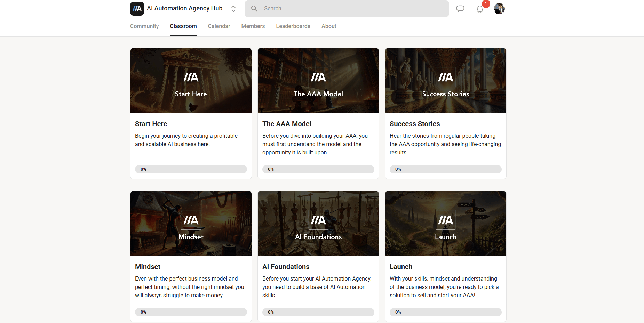Select the Success Stories course thumbnail
The width and height of the screenshot is (644, 323).
[445, 80]
